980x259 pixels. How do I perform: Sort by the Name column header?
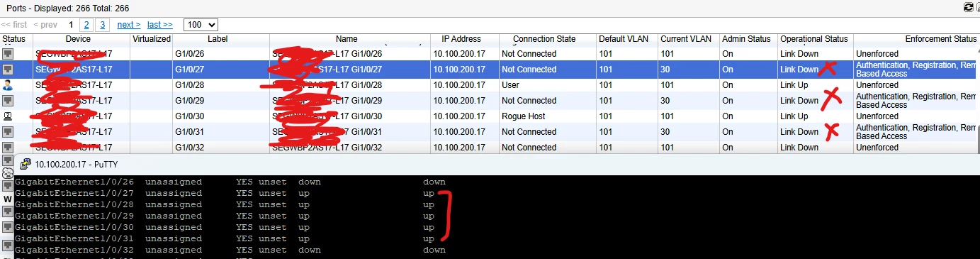coord(347,39)
